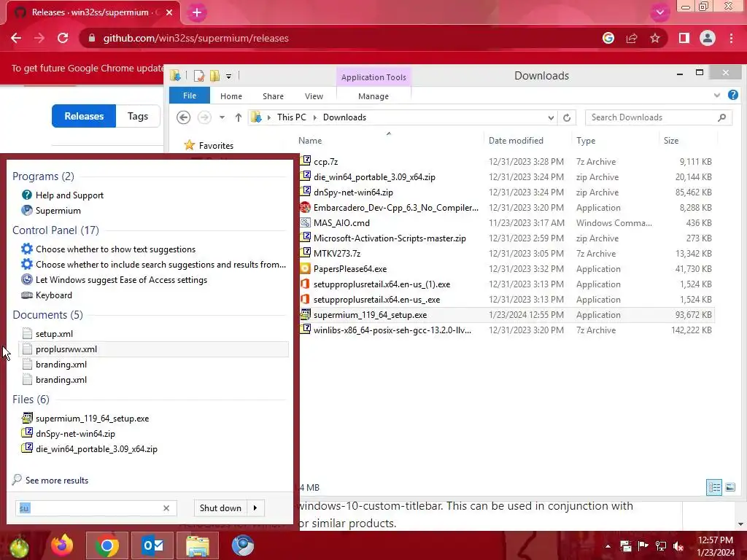
Task: Open Help and Support from Start results
Action: (69, 195)
